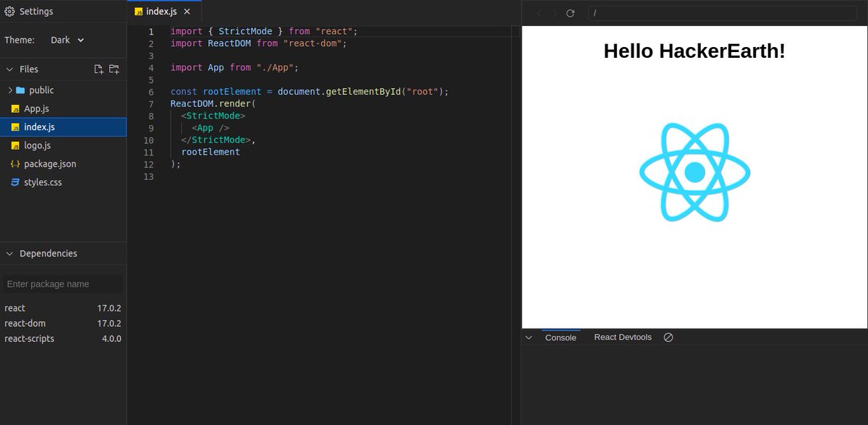Screen dimensions: 868x425
Task: Click the Theme: label
Action: point(20,40)
